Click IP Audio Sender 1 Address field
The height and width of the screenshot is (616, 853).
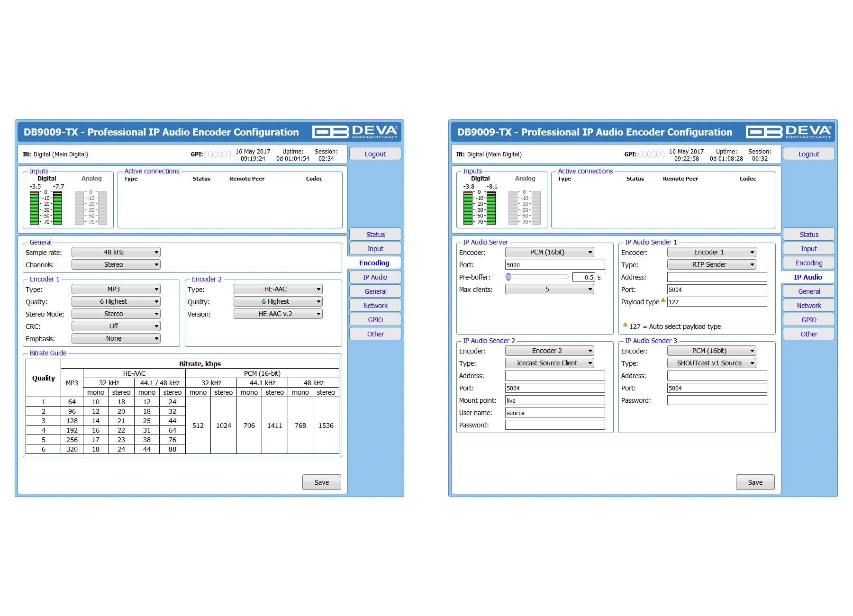pyautogui.click(x=717, y=277)
